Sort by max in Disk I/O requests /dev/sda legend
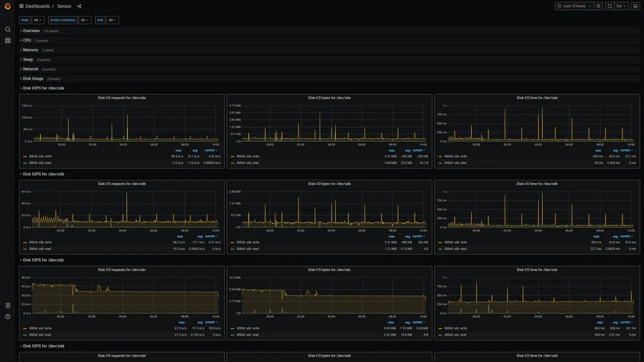This screenshot has width=644, height=362. click(x=179, y=150)
